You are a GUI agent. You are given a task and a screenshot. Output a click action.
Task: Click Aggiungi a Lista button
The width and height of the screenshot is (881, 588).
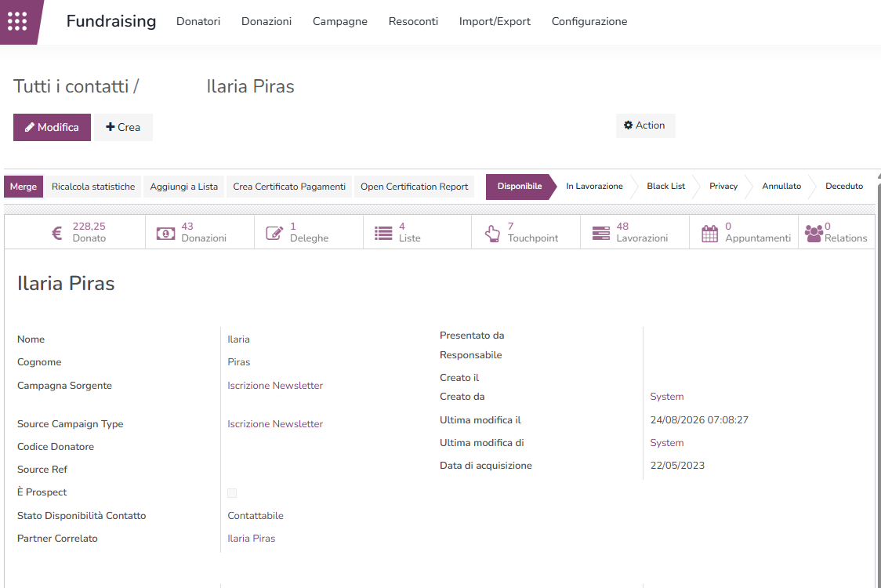pos(183,187)
